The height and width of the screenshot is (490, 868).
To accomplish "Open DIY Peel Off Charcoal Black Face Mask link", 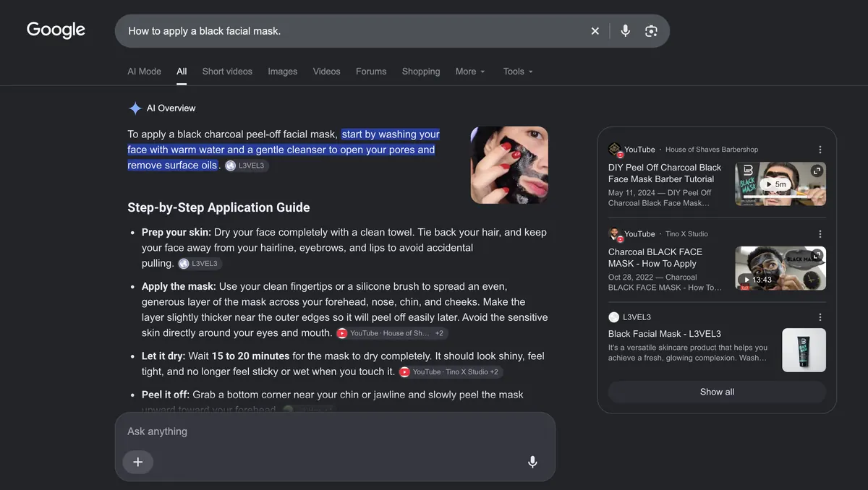I will click(x=665, y=173).
